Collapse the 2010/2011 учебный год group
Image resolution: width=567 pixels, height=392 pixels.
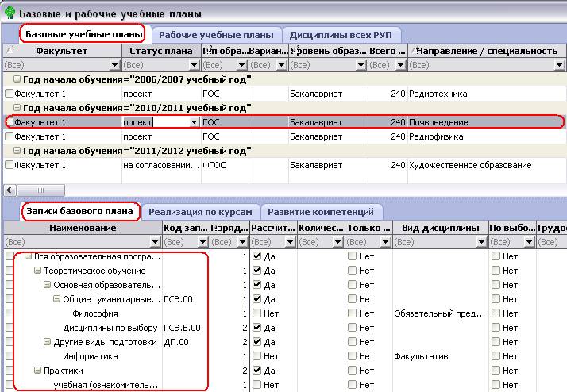point(17,107)
